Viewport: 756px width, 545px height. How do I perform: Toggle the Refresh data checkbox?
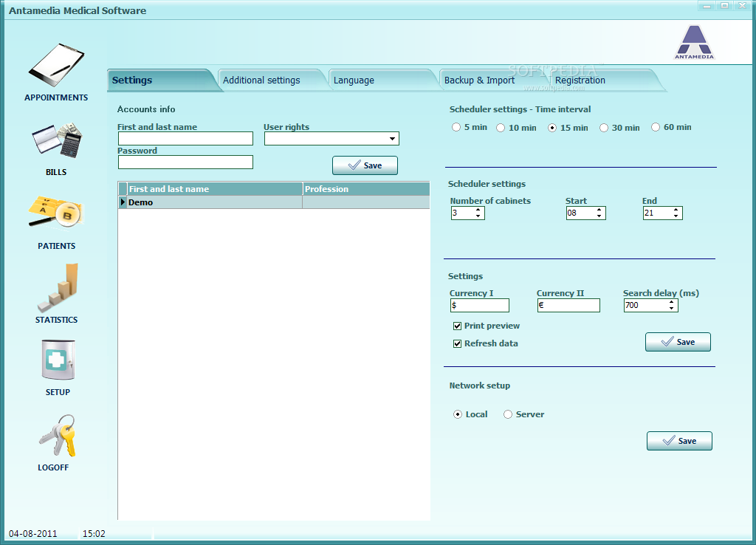457,344
